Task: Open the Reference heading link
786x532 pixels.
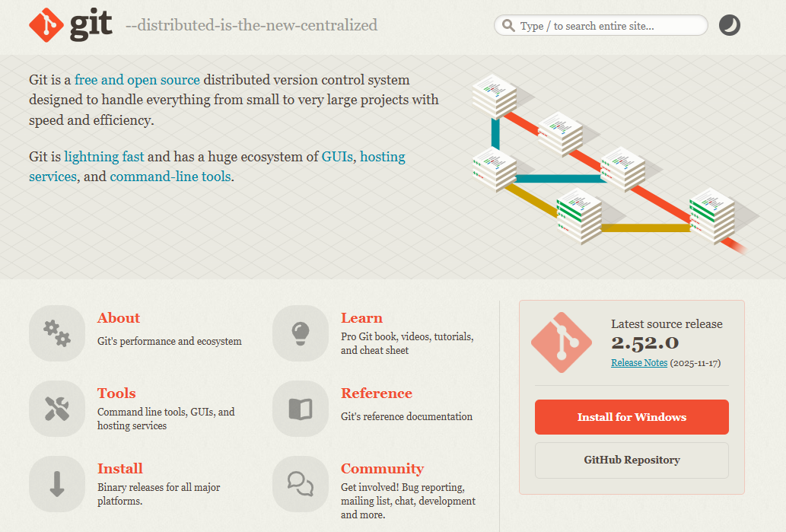Action: pyautogui.click(x=377, y=393)
